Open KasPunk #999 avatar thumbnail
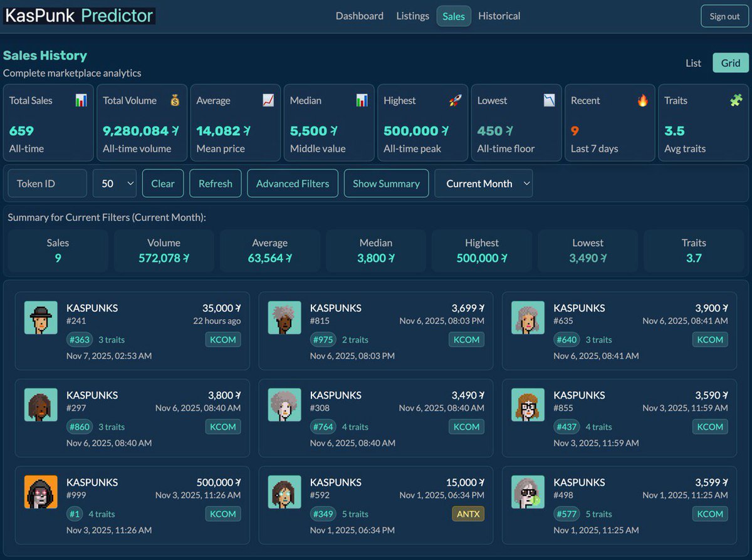Screen dimensions: 752x560 click(41, 492)
